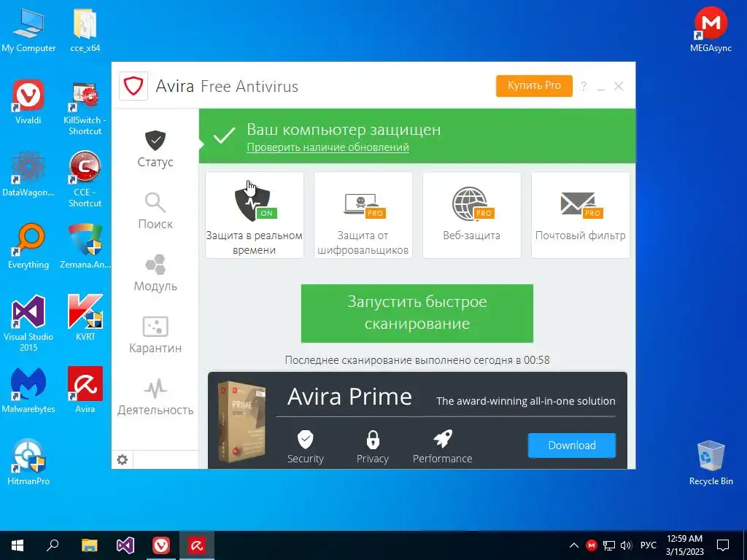This screenshot has height=560, width=747.
Task: Click the last scan time text
Action: click(417, 360)
